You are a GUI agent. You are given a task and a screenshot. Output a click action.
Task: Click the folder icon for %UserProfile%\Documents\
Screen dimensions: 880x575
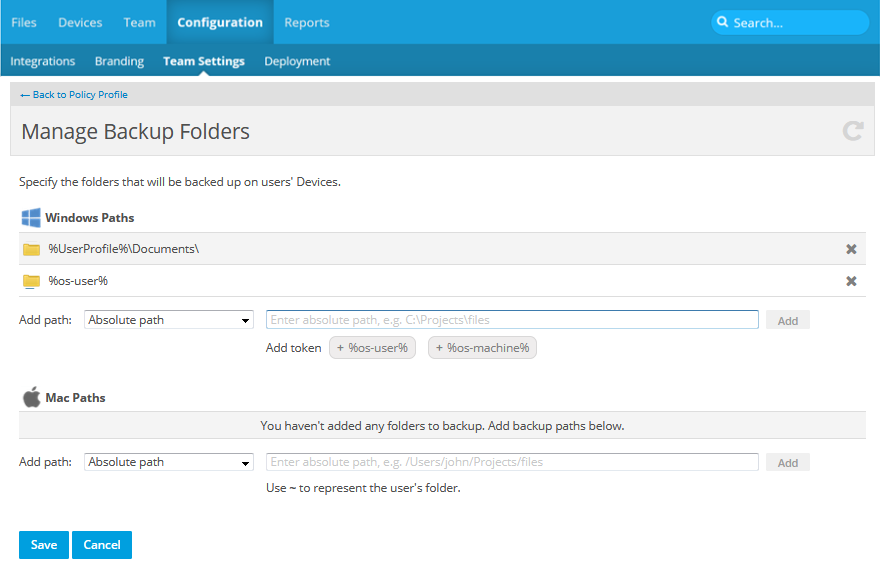(31, 249)
